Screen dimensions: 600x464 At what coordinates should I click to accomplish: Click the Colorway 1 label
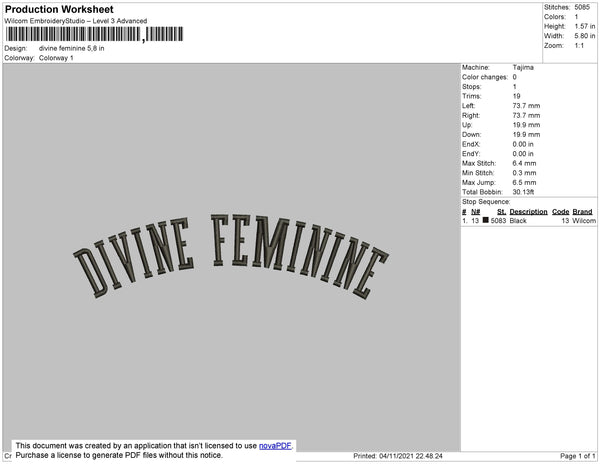(x=56, y=58)
